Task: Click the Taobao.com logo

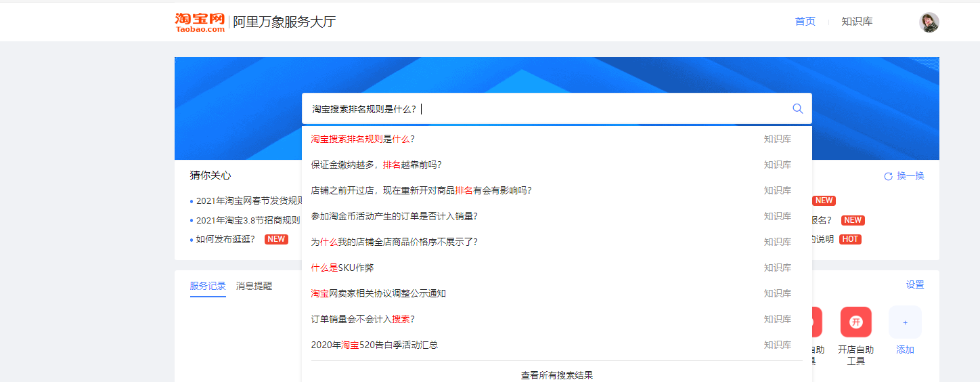Action: 200,22
